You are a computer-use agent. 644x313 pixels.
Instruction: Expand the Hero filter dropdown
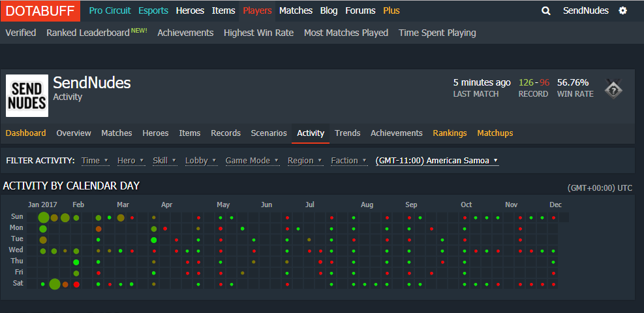pyautogui.click(x=129, y=161)
